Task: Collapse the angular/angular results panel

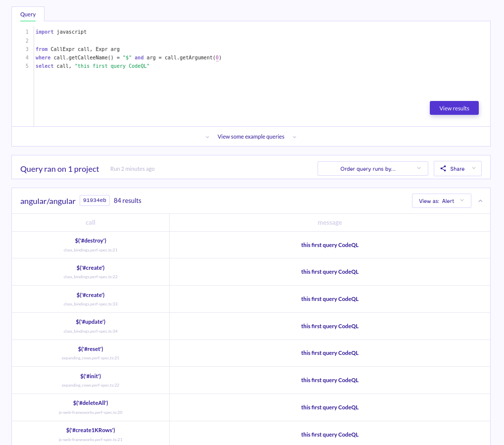Action: (480, 200)
